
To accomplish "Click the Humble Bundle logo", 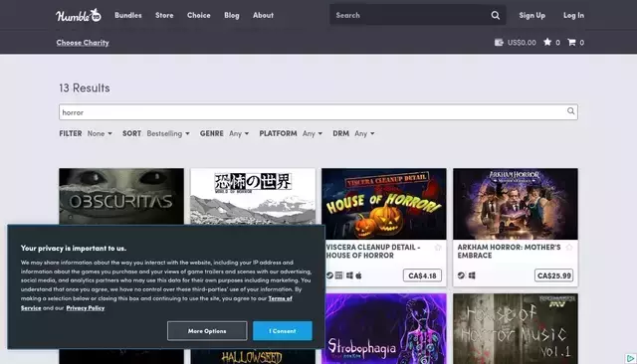I will [x=79, y=16].
